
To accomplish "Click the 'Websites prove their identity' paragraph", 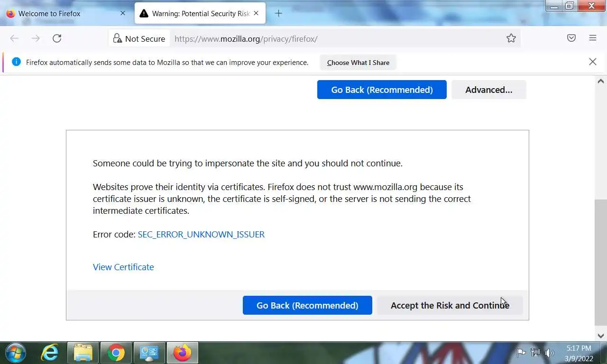I will [282, 199].
